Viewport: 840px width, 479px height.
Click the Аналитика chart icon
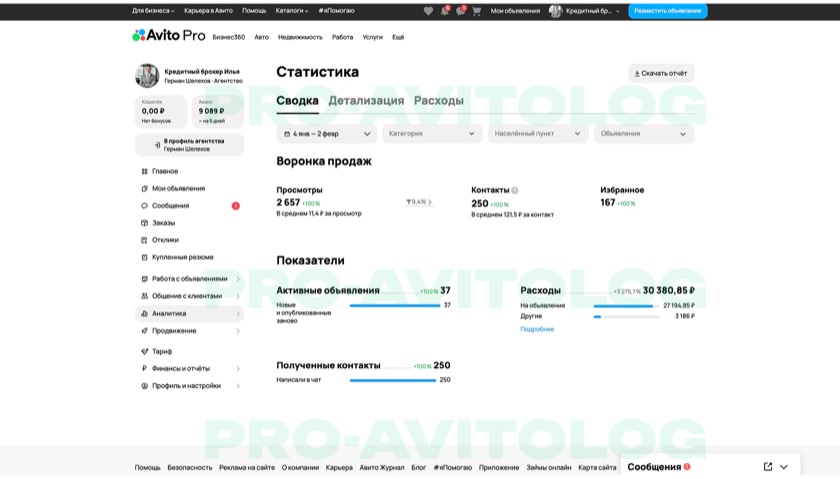point(144,313)
